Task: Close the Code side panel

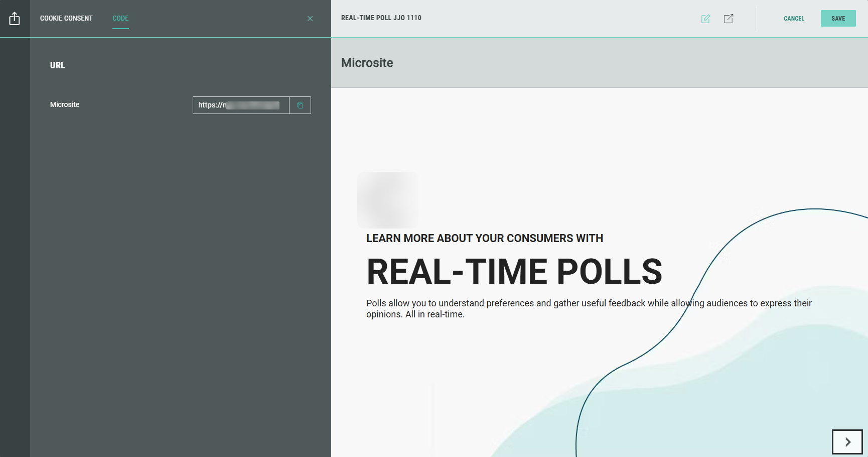Action: 310,19
